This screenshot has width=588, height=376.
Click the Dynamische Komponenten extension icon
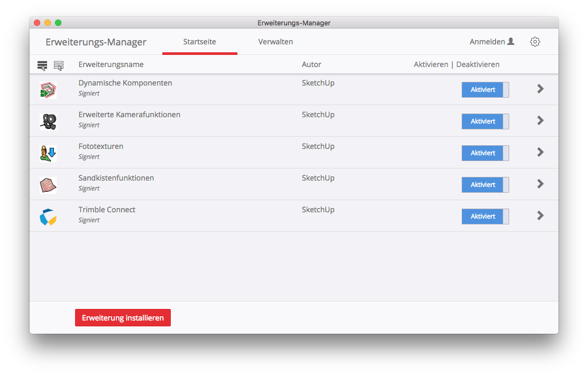(48, 90)
